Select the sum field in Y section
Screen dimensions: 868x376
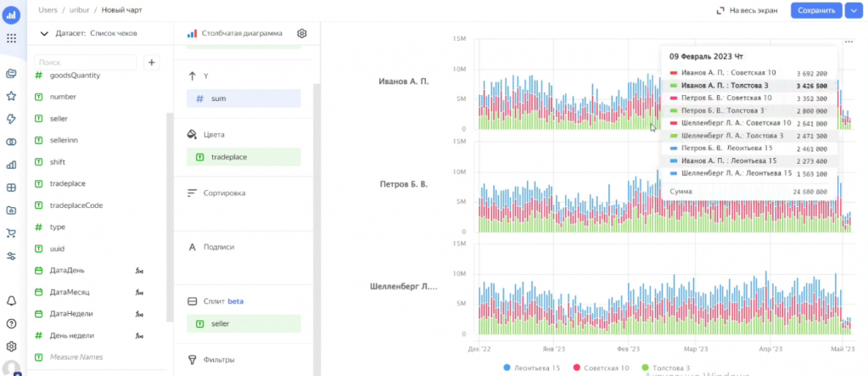coord(244,98)
